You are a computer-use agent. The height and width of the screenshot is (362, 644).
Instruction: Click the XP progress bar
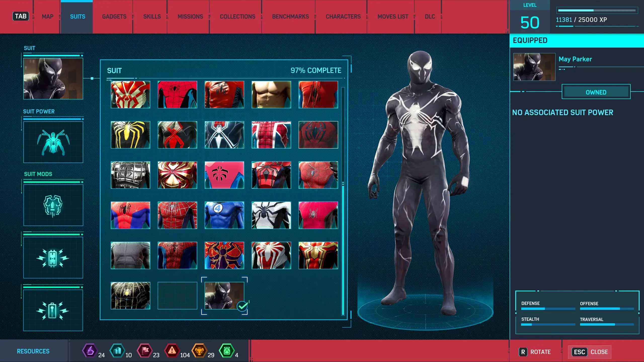(597, 10)
